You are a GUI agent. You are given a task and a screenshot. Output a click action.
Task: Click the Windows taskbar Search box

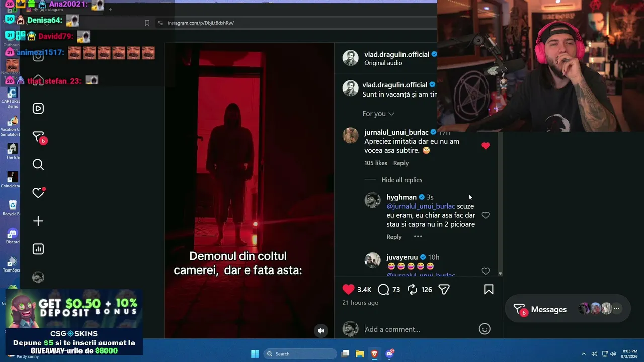point(300,354)
